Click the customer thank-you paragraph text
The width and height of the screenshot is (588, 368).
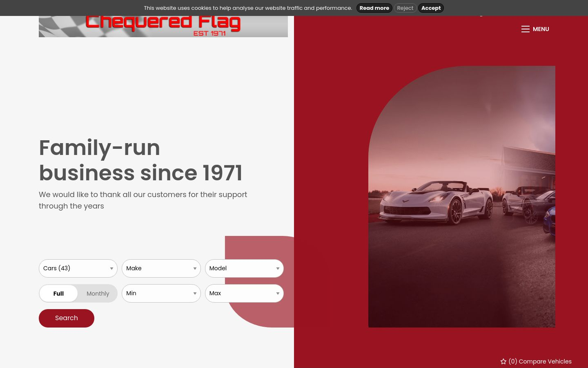pos(143,200)
